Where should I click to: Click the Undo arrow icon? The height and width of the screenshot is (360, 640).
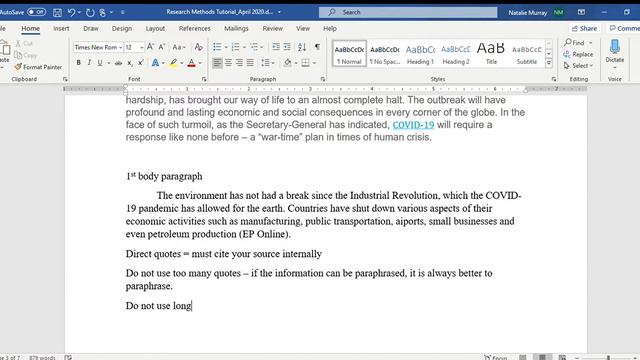click(71, 13)
